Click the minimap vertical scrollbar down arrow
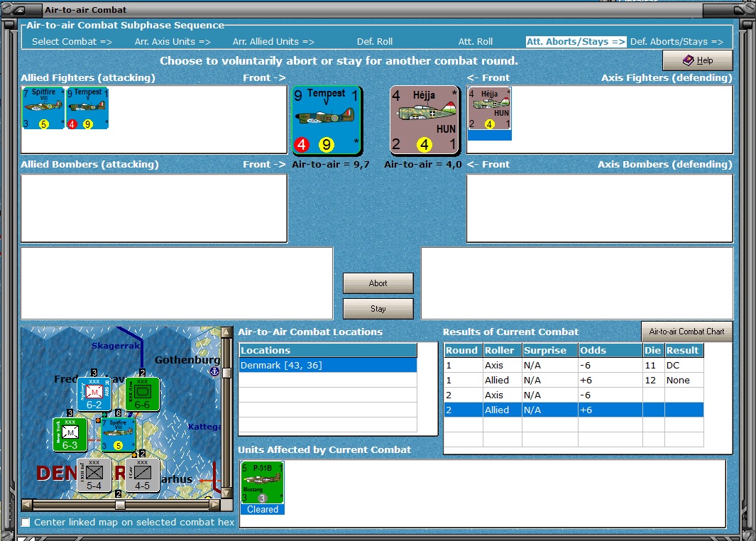 (226, 493)
